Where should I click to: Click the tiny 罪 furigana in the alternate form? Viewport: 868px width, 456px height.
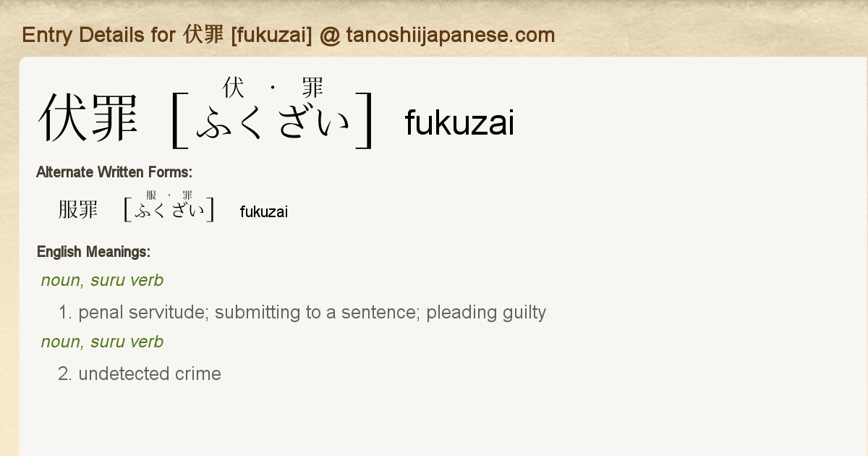187,195
